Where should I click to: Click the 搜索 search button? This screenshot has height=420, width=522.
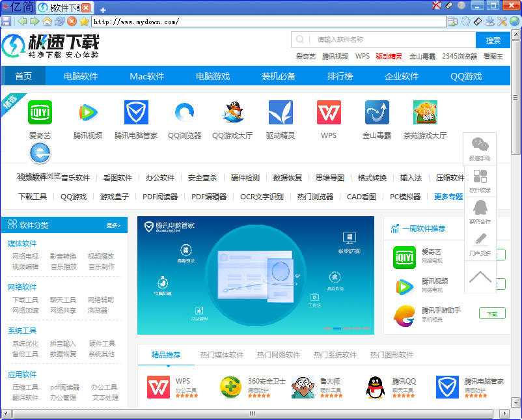493,40
